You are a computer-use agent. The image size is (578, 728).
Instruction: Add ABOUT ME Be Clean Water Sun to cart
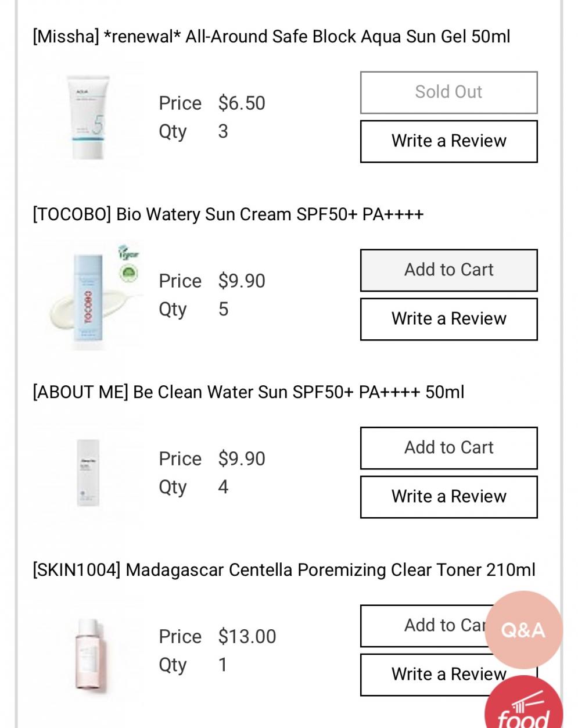pyautogui.click(x=448, y=448)
